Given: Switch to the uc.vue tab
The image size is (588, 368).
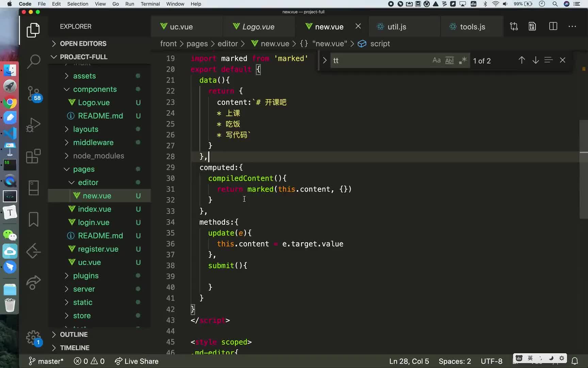Looking at the screenshot, I should (x=186, y=27).
